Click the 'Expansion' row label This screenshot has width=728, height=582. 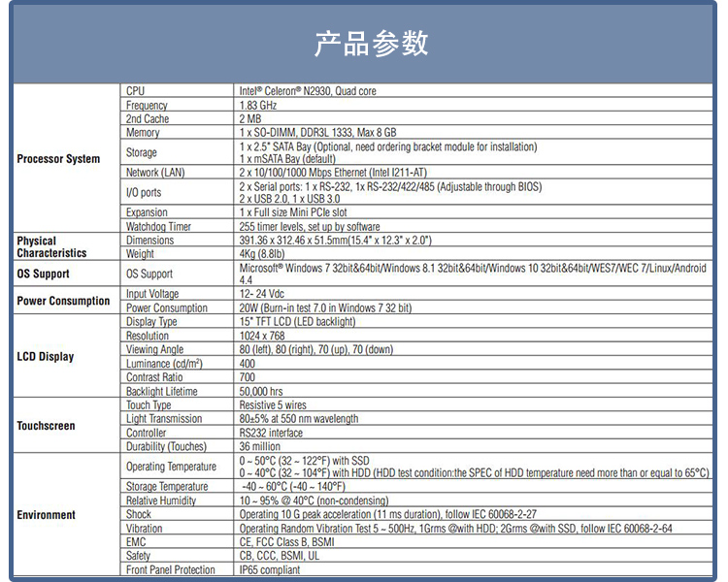(x=147, y=212)
